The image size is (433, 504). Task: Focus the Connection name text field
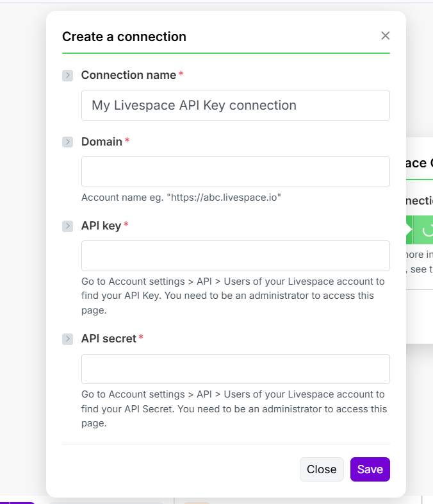pos(235,105)
